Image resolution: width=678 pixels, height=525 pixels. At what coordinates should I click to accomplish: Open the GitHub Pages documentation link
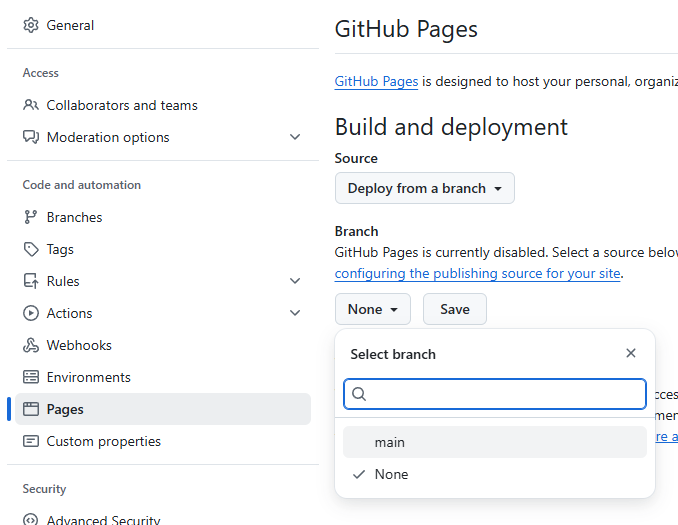(376, 82)
